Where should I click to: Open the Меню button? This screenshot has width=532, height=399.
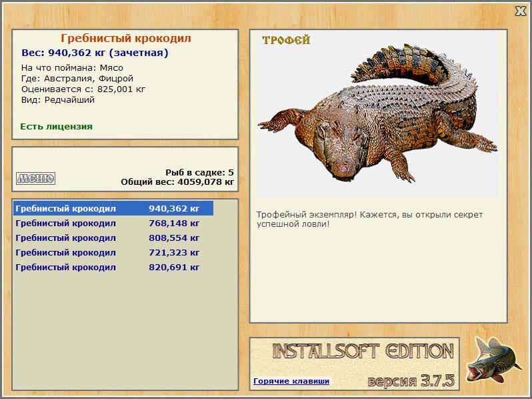[x=35, y=178]
